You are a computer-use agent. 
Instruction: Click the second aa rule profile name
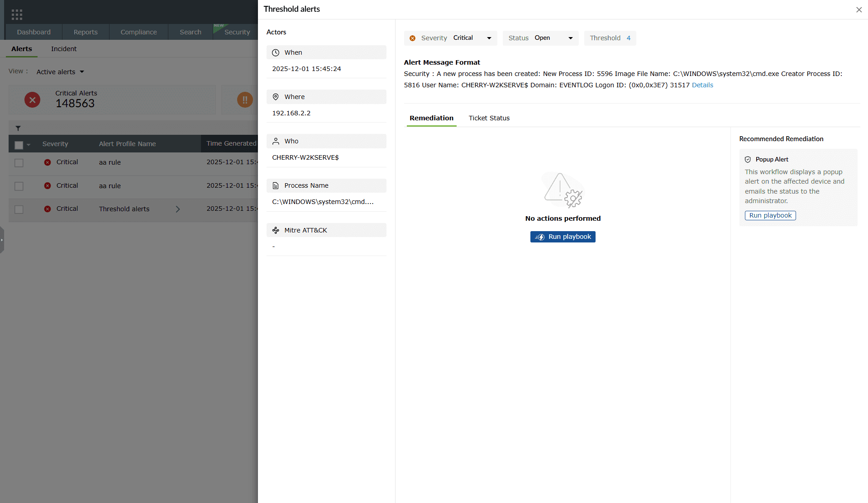pyautogui.click(x=110, y=186)
